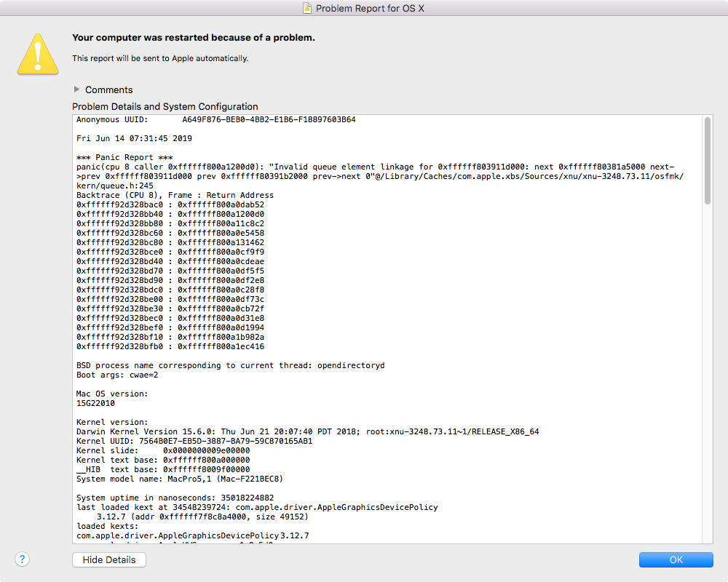Click the backtrace row 0xffffff92d328bd70
Screen dimensions: 728x582
point(170,271)
